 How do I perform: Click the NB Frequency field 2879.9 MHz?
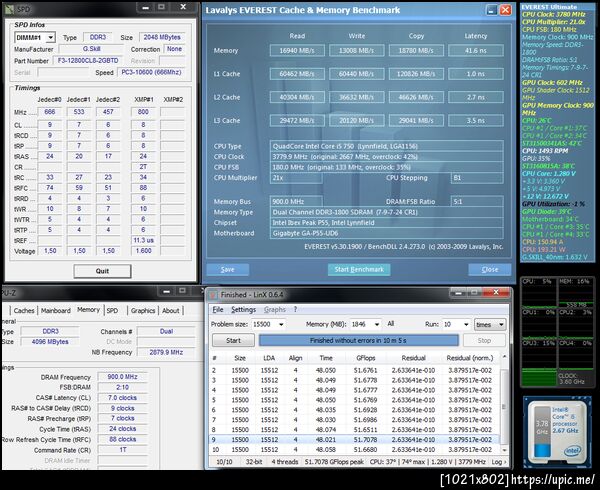[x=166, y=352]
